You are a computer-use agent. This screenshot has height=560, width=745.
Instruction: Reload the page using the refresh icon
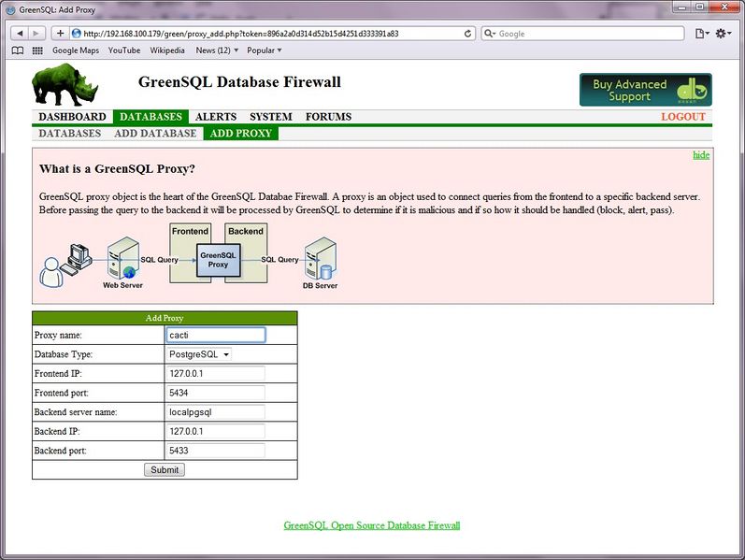pos(467,34)
